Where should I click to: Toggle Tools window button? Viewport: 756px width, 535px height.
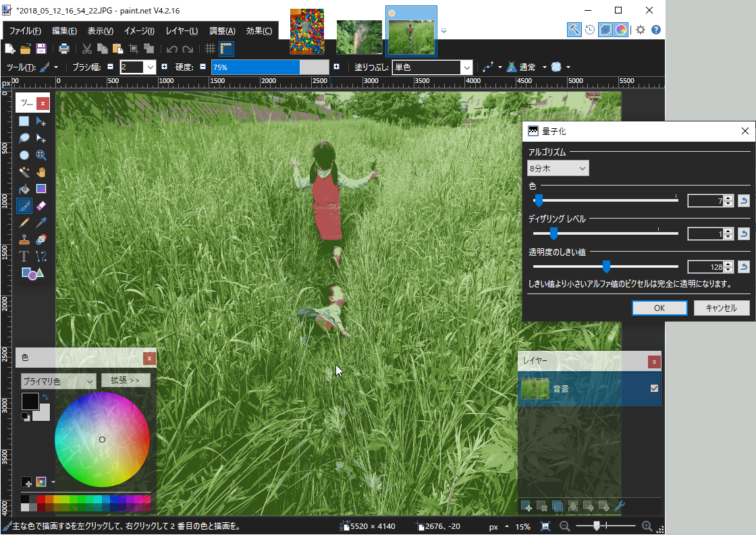pos(574,30)
